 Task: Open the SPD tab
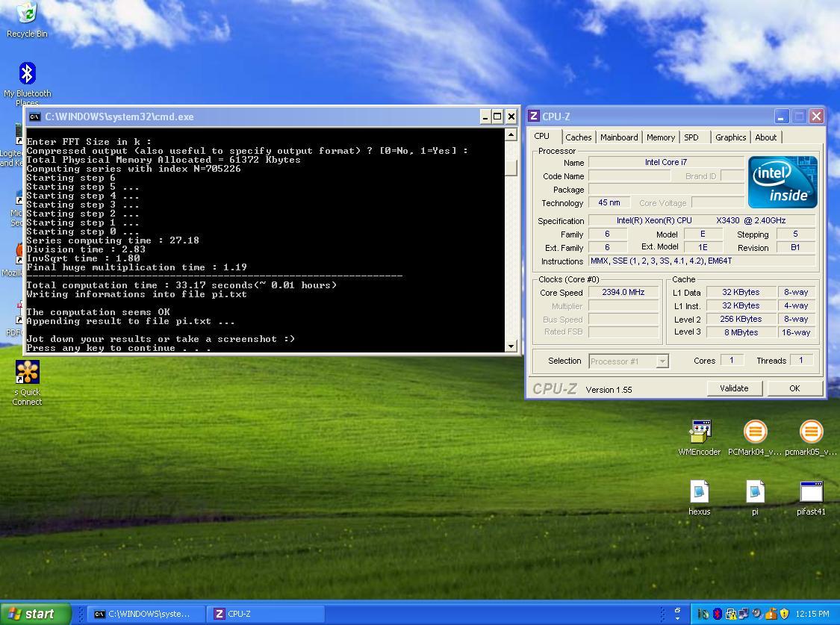(691, 137)
